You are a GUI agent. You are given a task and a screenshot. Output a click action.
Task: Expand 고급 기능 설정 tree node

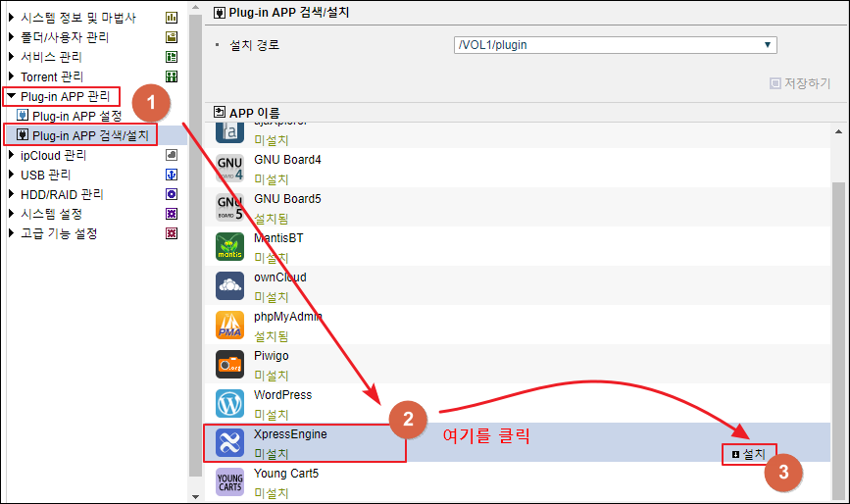coord(11,233)
